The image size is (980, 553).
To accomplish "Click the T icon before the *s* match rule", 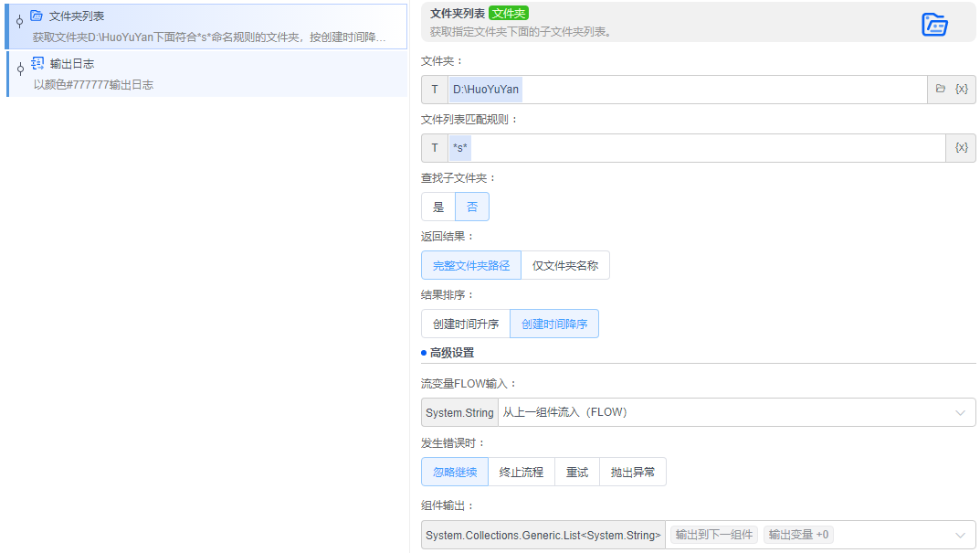I will tap(434, 147).
